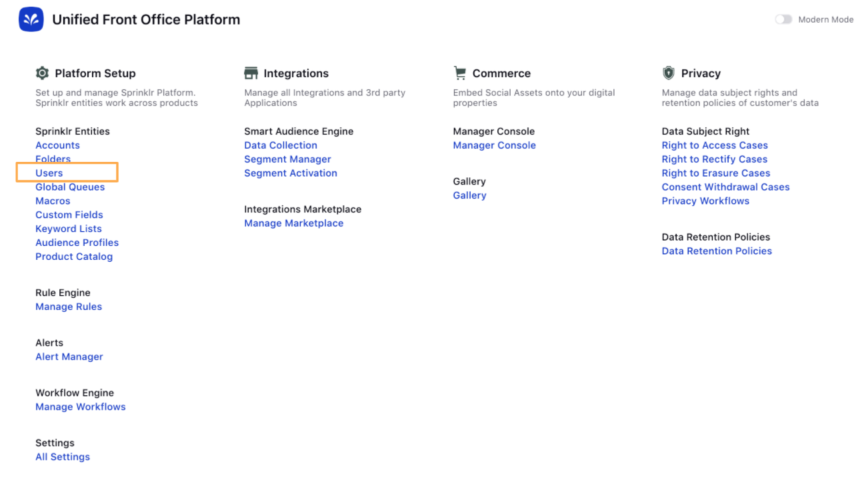Select the Macros link

pyautogui.click(x=53, y=201)
